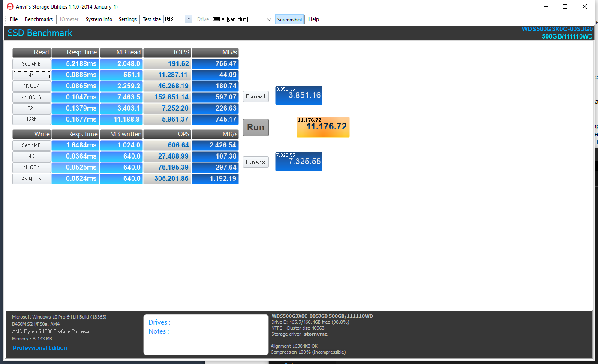Click the 5.2188ms response time value

75,64
